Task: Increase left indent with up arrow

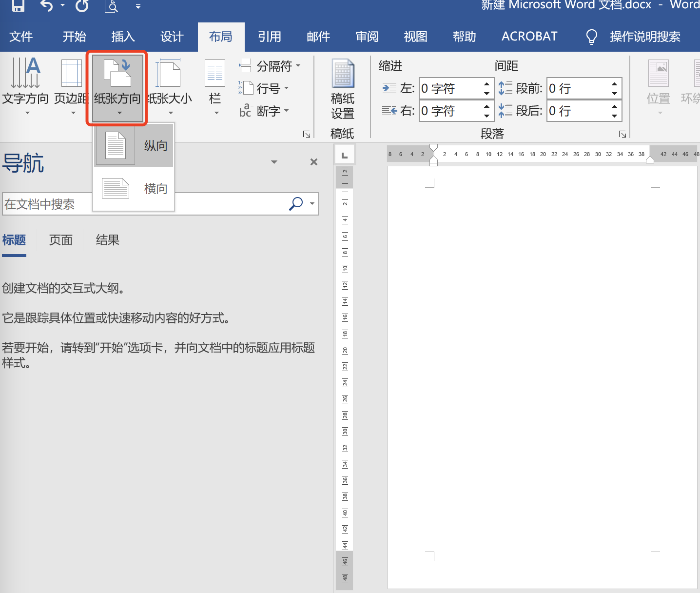Action: click(486, 84)
